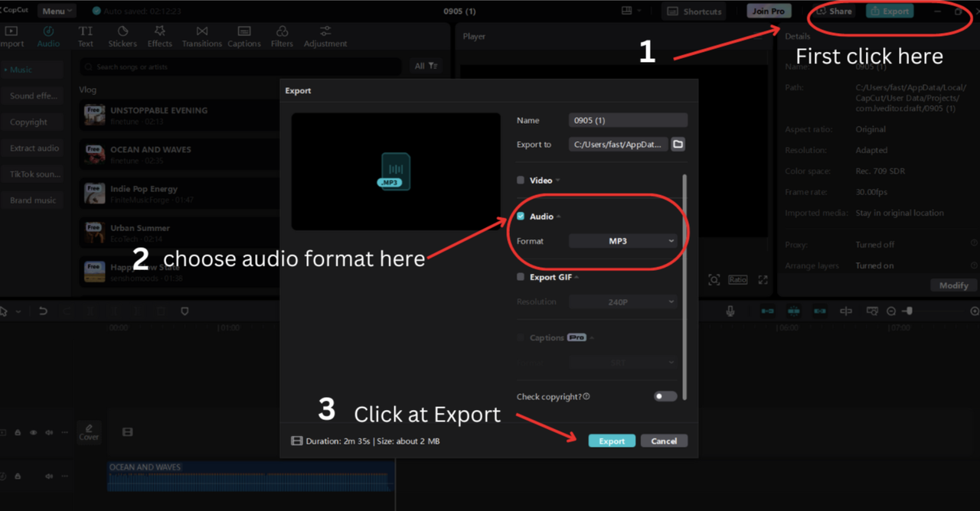Viewport: 980px width, 511px height.
Task: Click the UNSTOPPABLE EVENING song thumbnail
Action: coord(94,115)
